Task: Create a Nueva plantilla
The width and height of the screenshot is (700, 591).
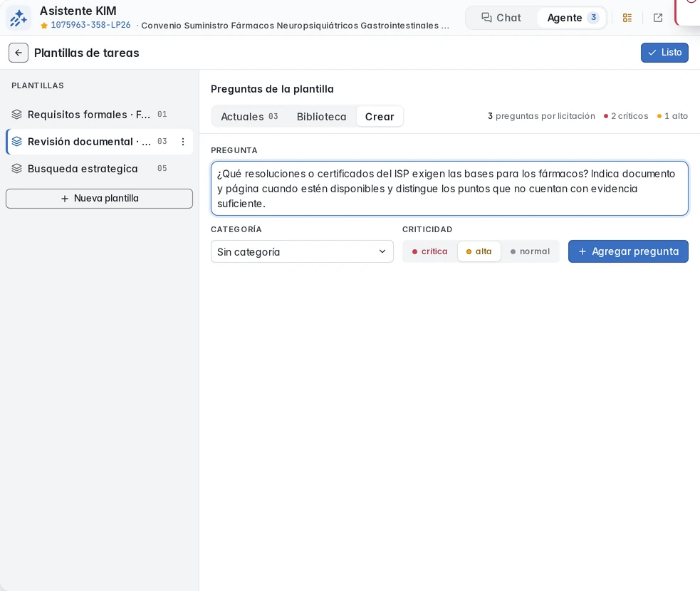Action: pos(99,198)
